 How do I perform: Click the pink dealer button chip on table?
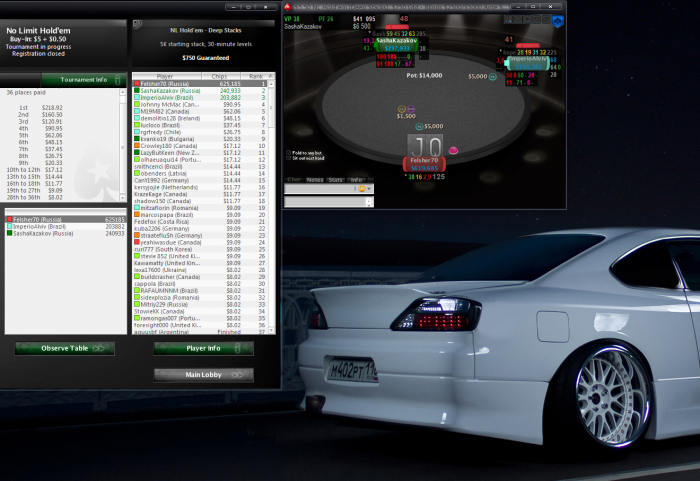[x=453, y=151]
